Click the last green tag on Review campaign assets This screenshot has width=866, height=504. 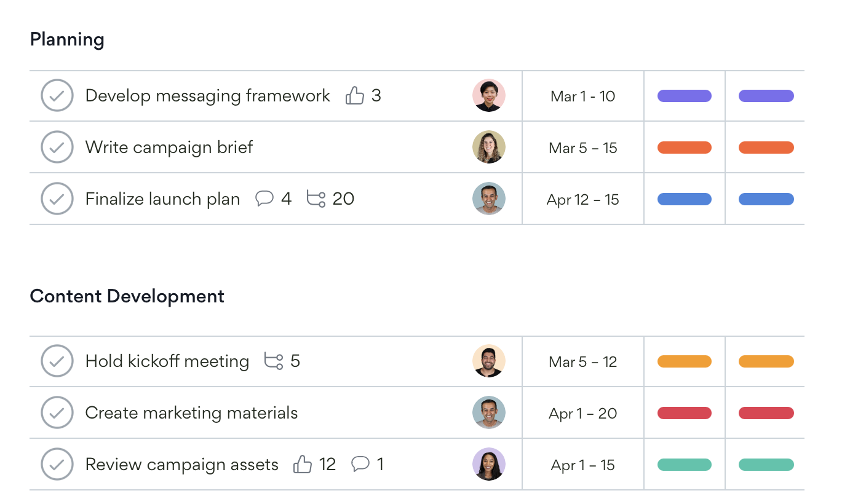pyautogui.click(x=766, y=465)
